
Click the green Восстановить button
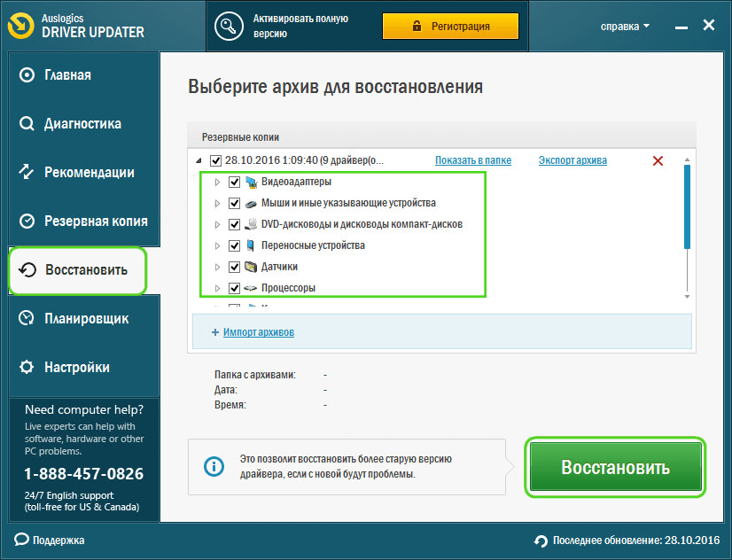coord(615,467)
